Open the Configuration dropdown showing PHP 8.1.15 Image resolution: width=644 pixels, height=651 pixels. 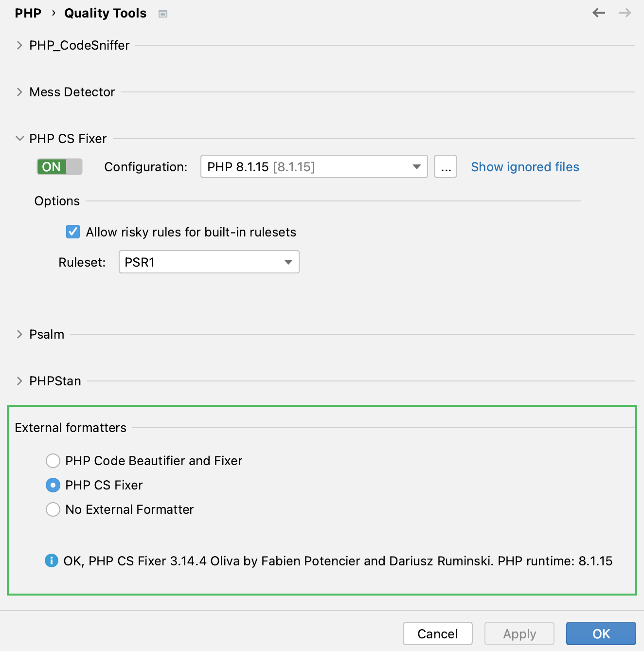(x=314, y=167)
